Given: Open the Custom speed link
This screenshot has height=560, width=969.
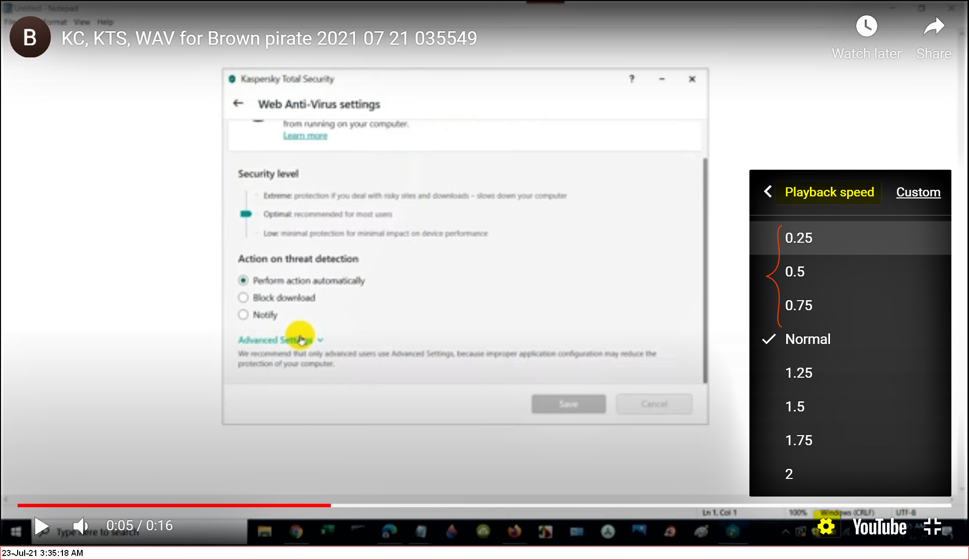Looking at the screenshot, I should click(918, 192).
